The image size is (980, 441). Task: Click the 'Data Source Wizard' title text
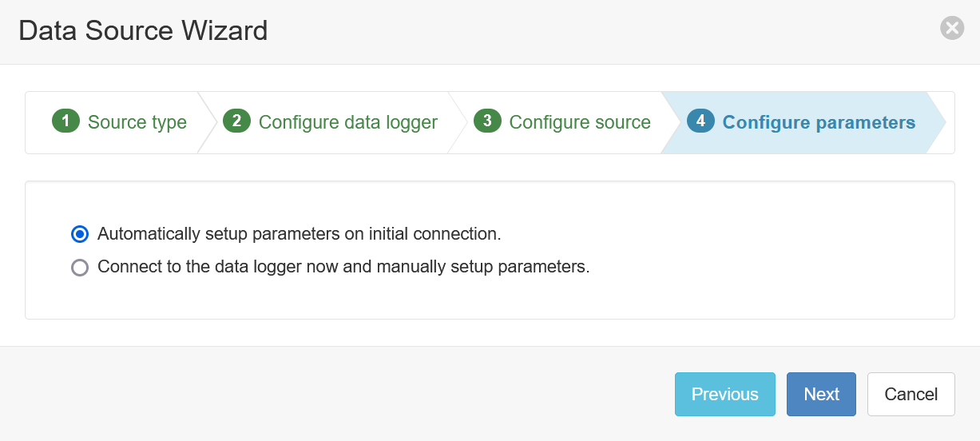[x=143, y=31]
